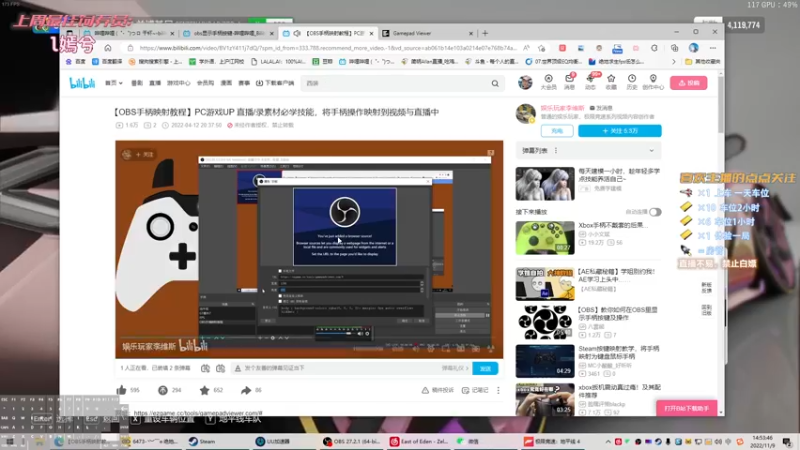Click the Windows Start button
The width and height of the screenshot is (800, 450).
tap(10, 441)
